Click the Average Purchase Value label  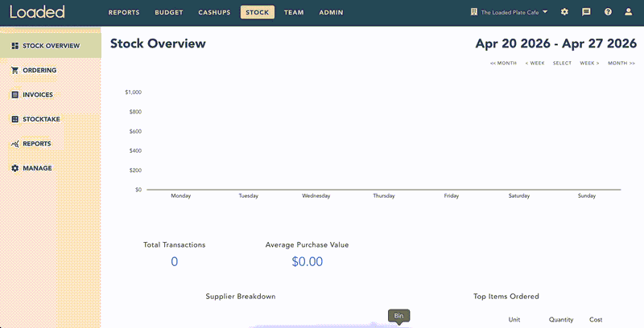click(307, 244)
